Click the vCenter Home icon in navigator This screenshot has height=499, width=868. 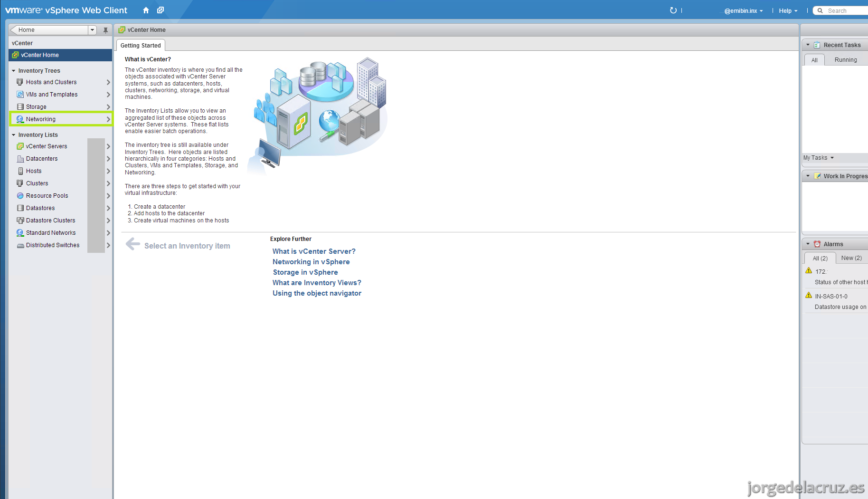click(15, 55)
